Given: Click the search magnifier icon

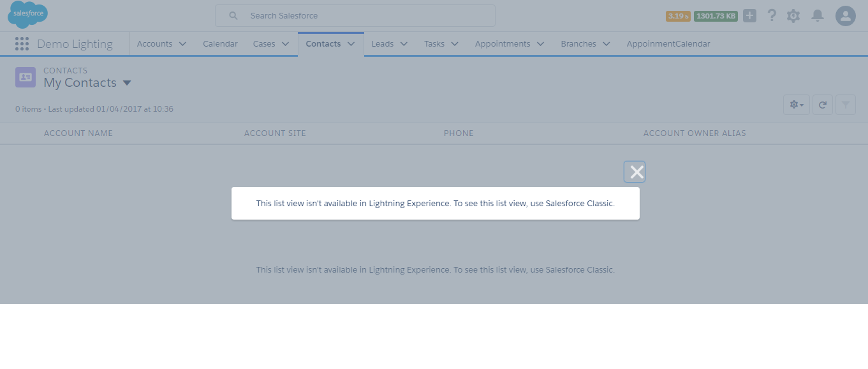Looking at the screenshot, I should pos(233,15).
